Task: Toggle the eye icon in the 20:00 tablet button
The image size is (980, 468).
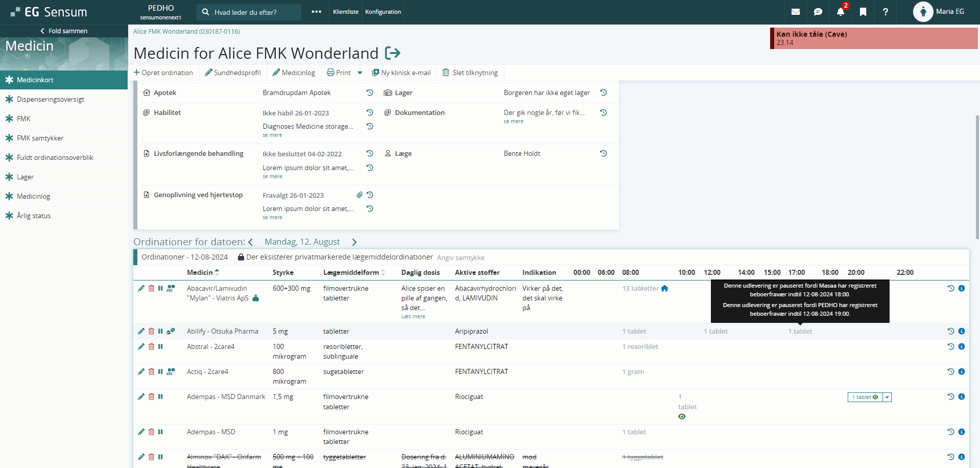Action: click(875, 397)
